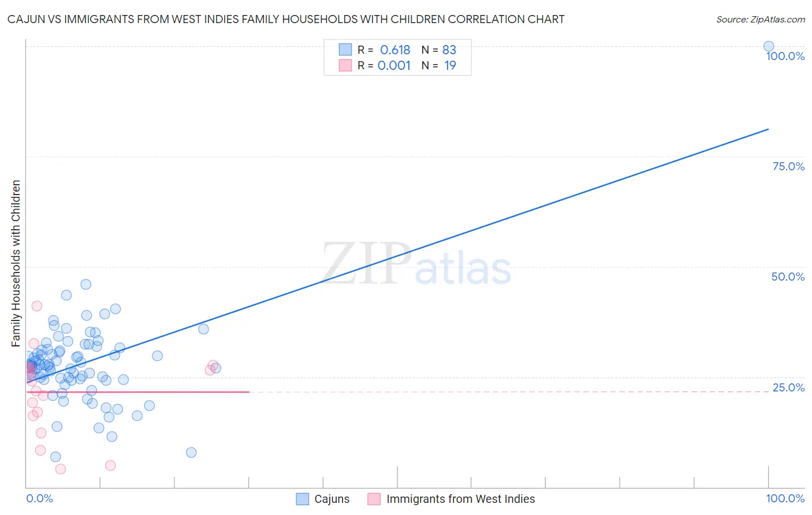This screenshot has height=515, width=812.
Task: Click the pink swatch beside R = 0.001
Action: pos(345,65)
